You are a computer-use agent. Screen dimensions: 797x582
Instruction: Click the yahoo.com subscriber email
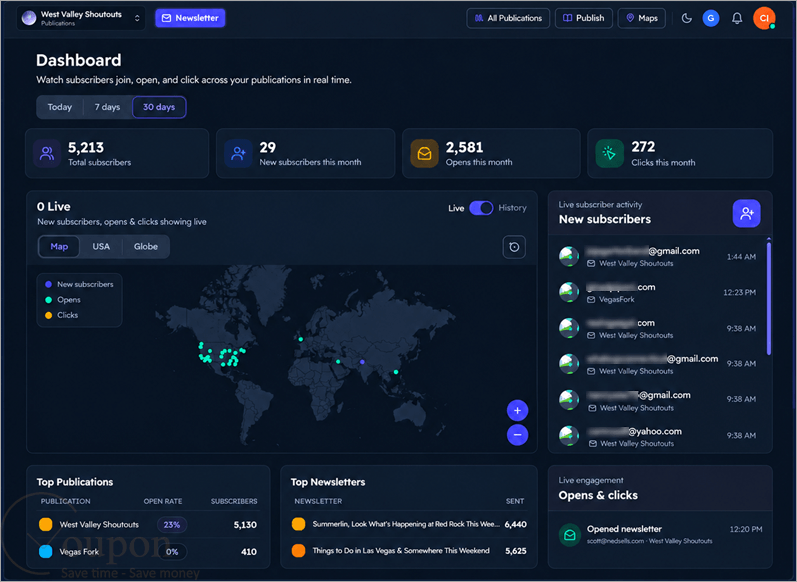point(635,432)
